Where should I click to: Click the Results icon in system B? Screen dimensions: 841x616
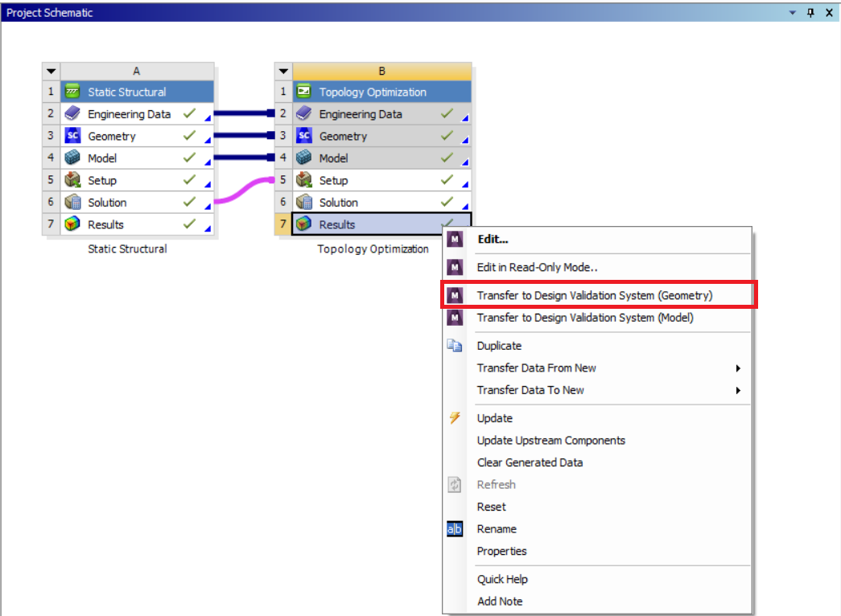point(303,224)
